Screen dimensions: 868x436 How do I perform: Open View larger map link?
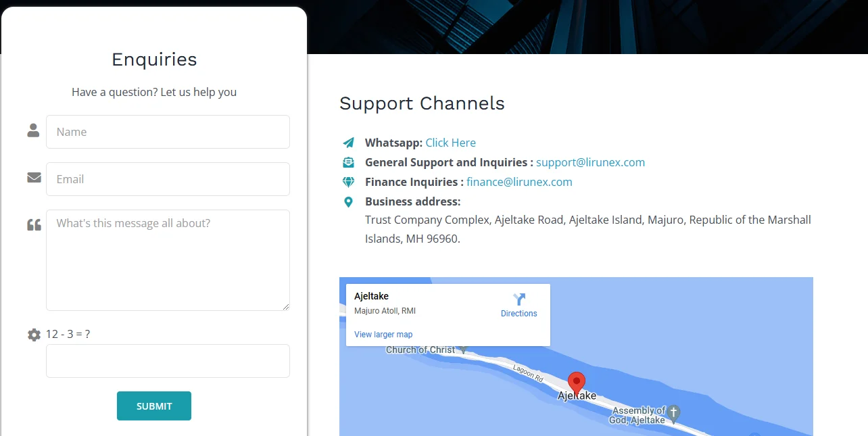pyautogui.click(x=383, y=335)
